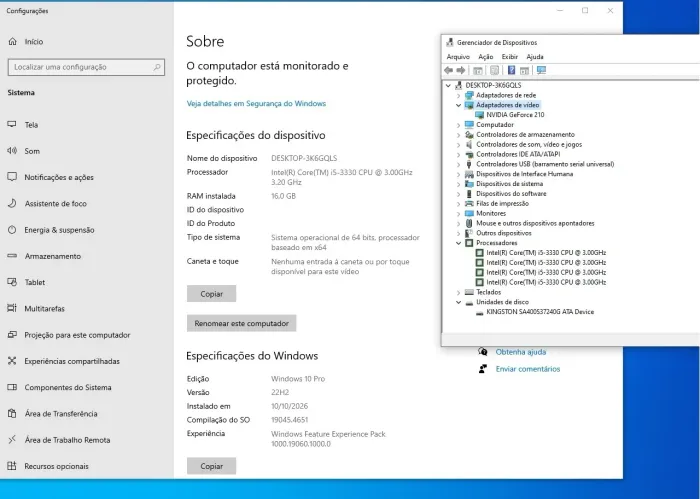Click the Teclados keyboard icon
Screen dimensions: 700x499
pos(469,292)
